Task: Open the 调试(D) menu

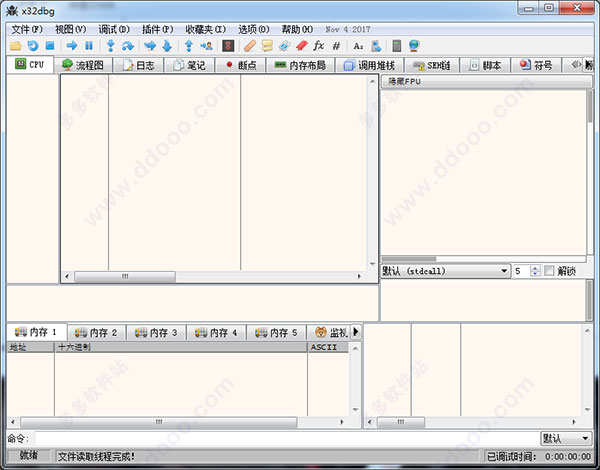Action: click(114, 29)
